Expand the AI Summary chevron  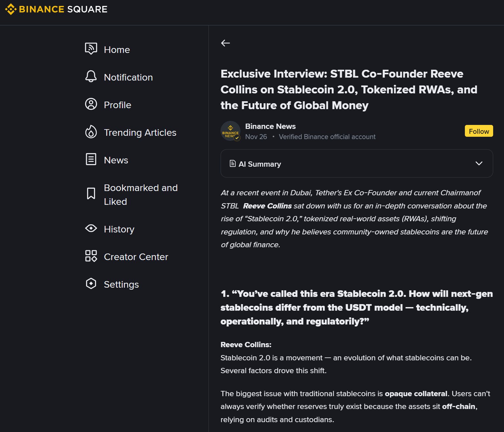(479, 163)
